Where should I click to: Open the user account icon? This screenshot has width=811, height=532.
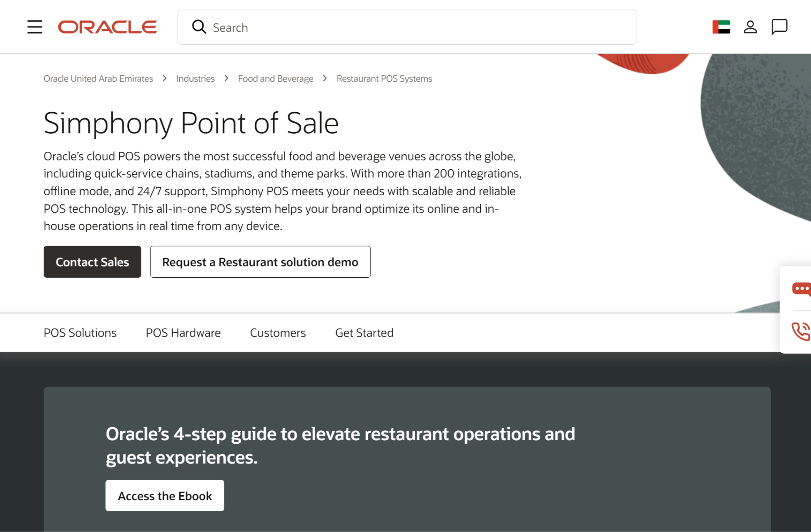pyautogui.click(x=750, y=27)
